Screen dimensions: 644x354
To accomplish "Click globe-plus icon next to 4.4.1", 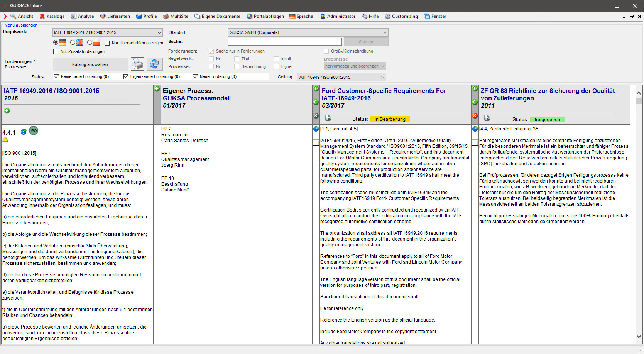I will click(x=24, y=132).
